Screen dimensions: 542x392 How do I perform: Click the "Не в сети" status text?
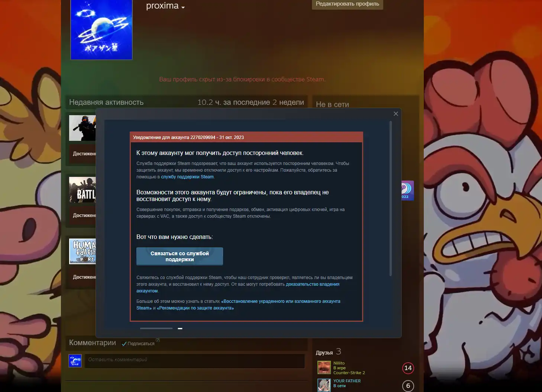pyautogui.click(x=332, y=104)
